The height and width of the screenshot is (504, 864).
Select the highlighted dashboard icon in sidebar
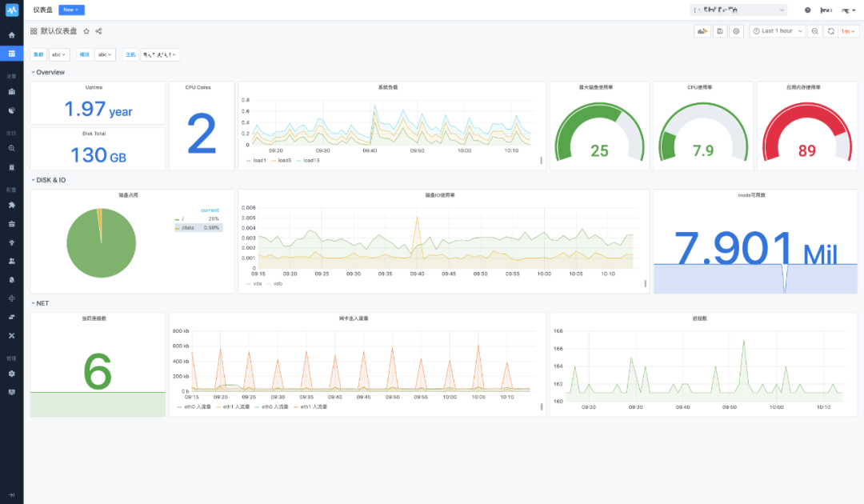(x=11, y=54)
